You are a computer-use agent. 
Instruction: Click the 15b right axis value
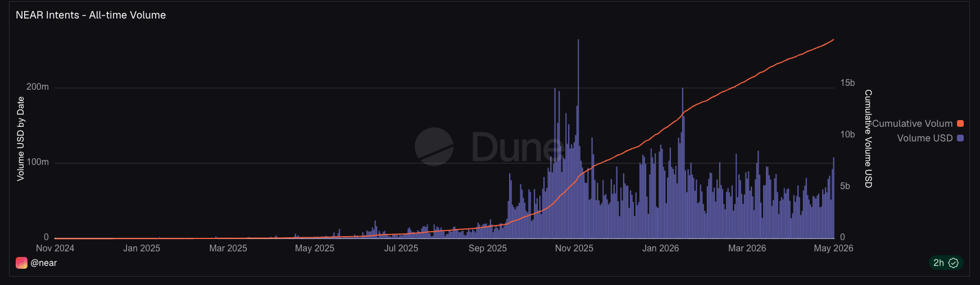847,83
